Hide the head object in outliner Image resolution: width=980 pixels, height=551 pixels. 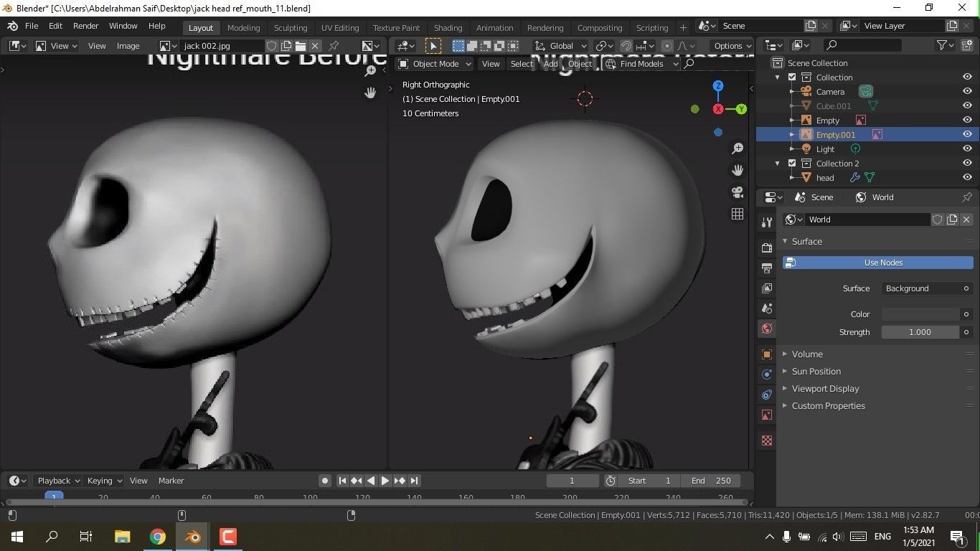coord(967,178)
